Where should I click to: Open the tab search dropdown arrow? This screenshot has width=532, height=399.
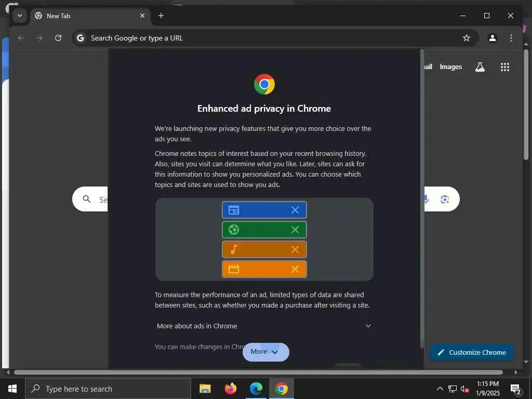pos(20,16)
